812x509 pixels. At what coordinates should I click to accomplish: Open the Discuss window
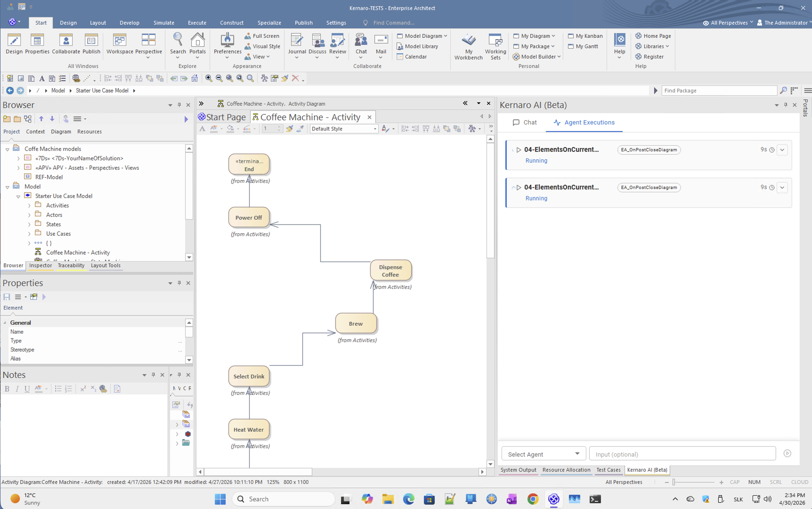(x=317, y=45)
